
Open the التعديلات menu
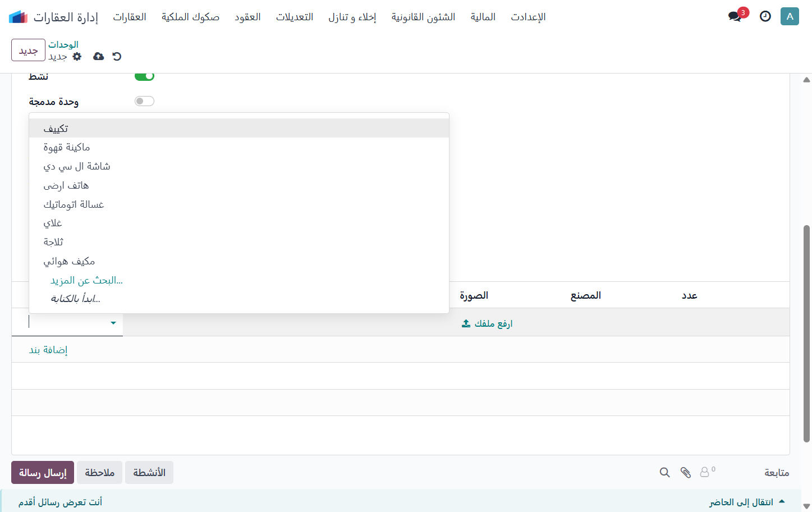point(295,17)
